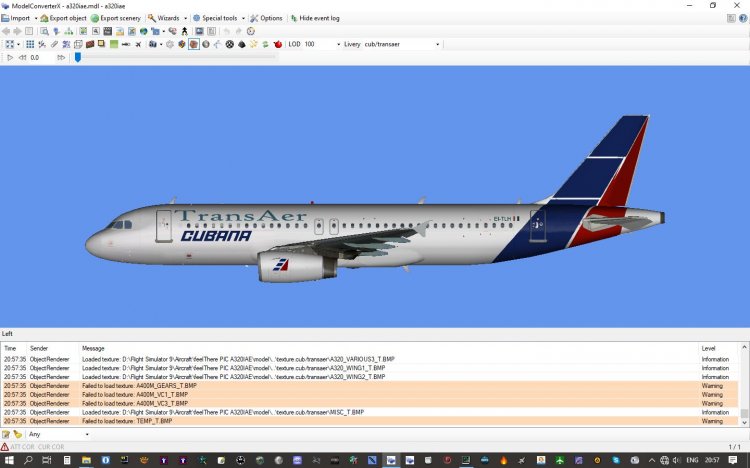Click the Level column header
750x468 pixels.
tap(708, 348)
